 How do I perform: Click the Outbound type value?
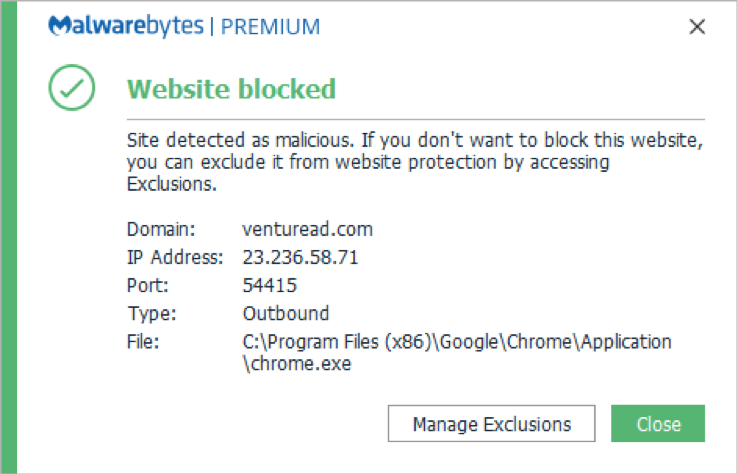click(x=286, y=314)
